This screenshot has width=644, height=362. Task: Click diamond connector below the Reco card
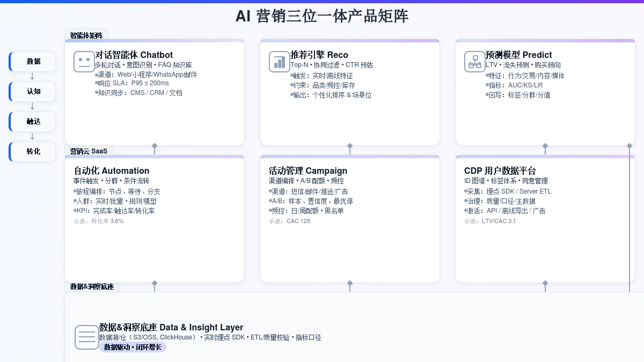click(x=350, y=146)
